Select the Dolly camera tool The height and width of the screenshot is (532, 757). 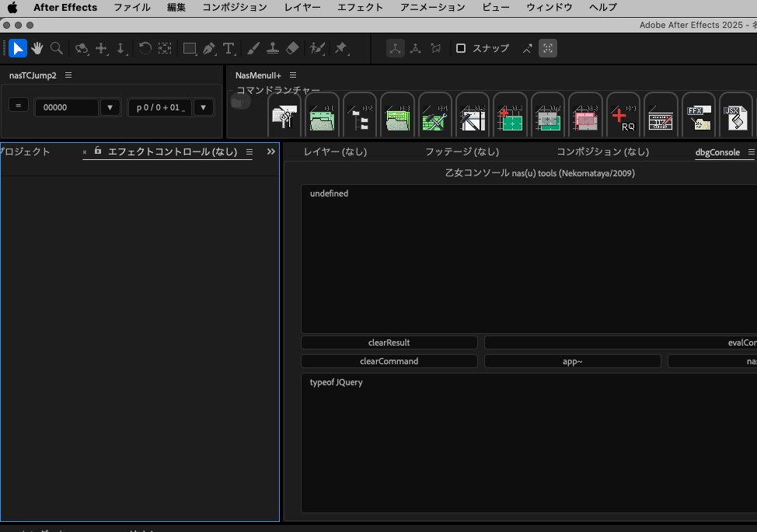point(120,48)
